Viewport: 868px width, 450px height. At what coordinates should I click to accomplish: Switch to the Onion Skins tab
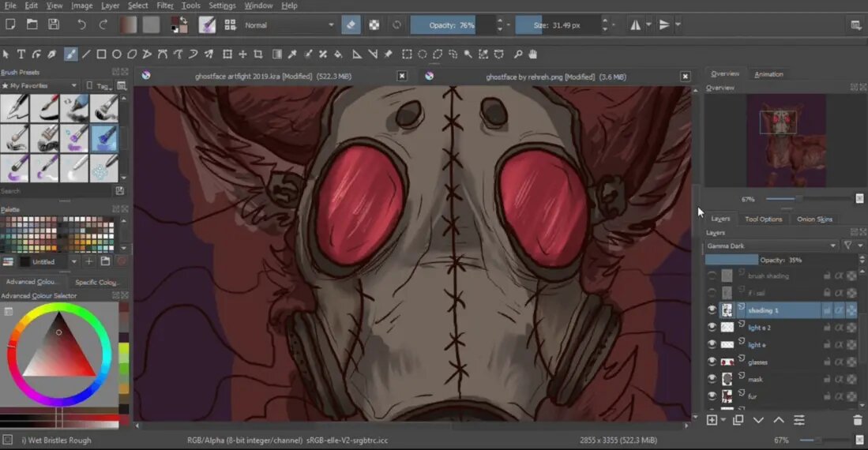814,219
